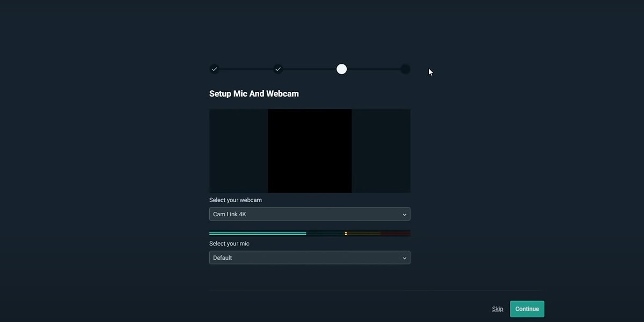Click the checkmark icon before the active step
This screenshot has width=644, height=322.
click(x=278, y=69)
